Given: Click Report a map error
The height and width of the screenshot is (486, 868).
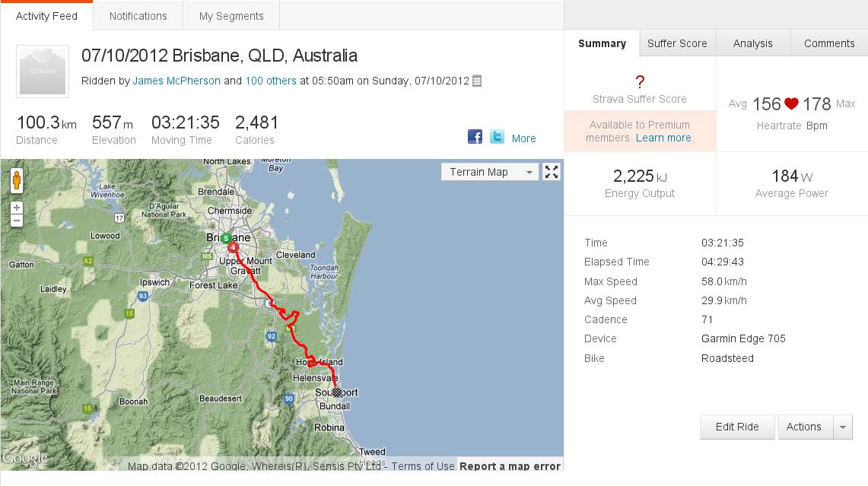Looking at the screenshot, I should (x=510, y=466).
